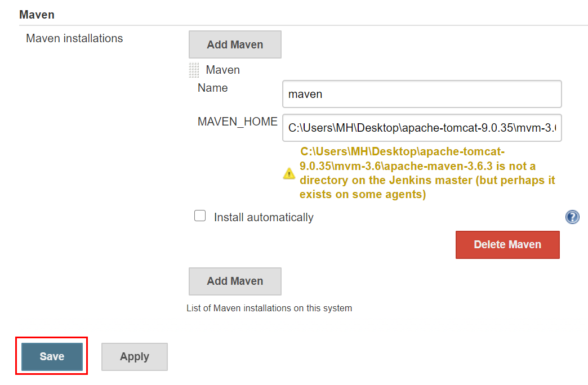Click the top Add Maven button

[x=235, y=44]
